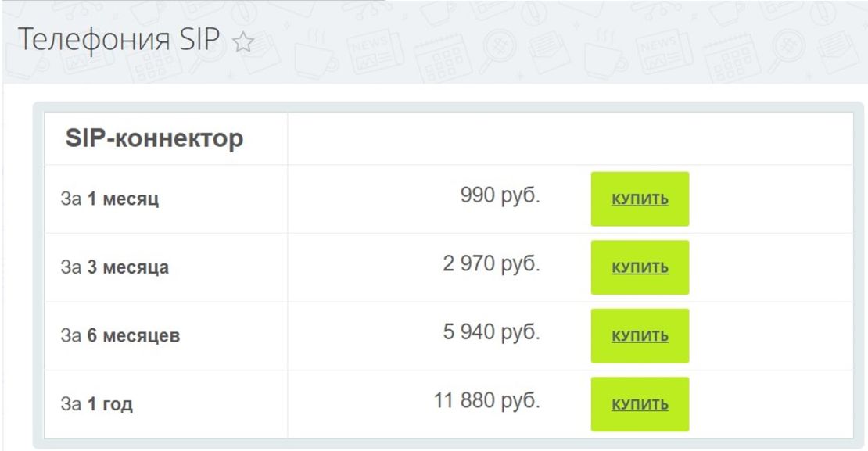Click Купить in the 1 год row
This screenshot has height=451, width=868.
click(x=640, y=404)
